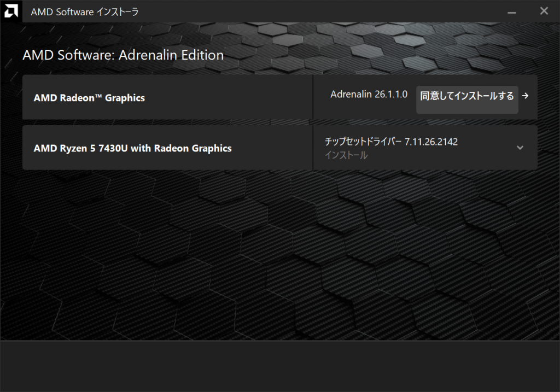Click the AMD Software: Adrenalin Edition heading
Screen dimensions: 560x392
click(x=123, y=55)
